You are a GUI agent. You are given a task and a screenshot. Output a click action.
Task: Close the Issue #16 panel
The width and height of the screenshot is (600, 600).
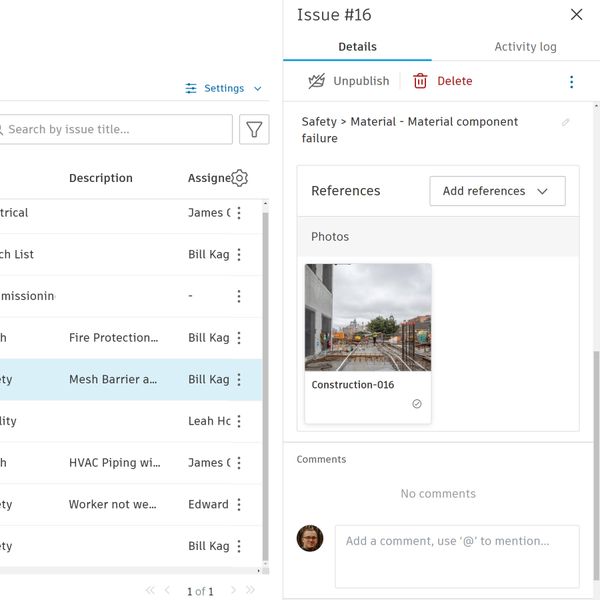pos(576,15)
